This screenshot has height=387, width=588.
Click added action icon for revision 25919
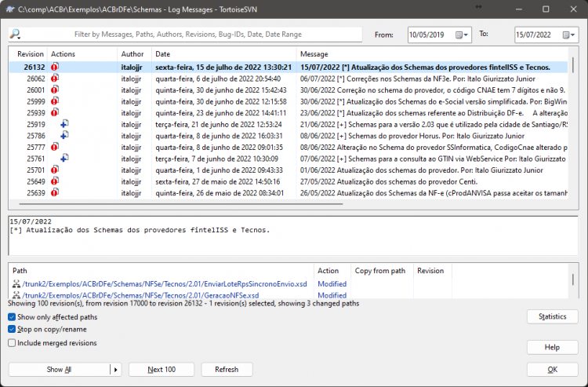tap(64, 124)
